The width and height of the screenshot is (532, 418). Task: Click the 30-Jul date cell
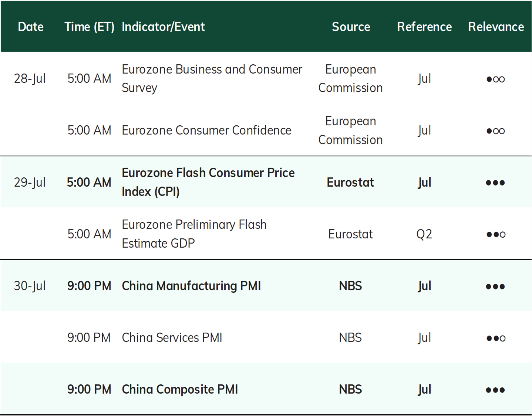(30, 286)
